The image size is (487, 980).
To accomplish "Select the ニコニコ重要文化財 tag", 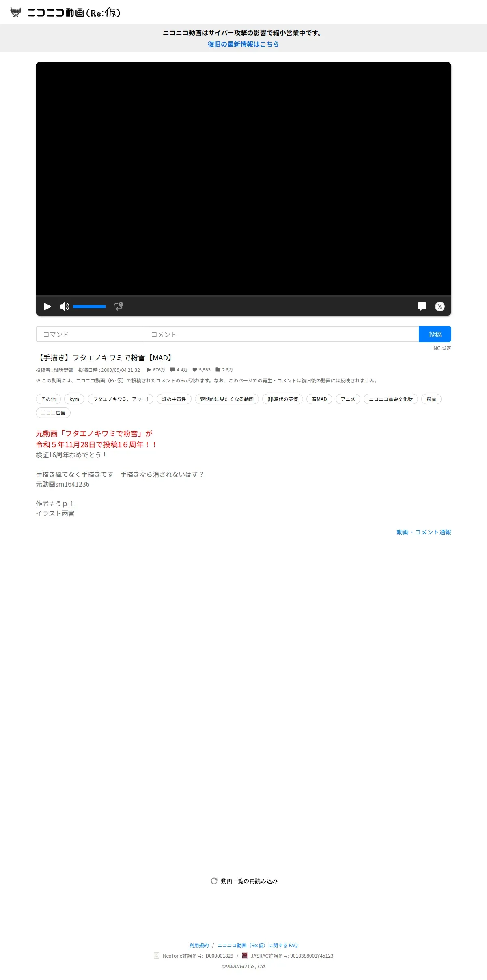I will pyautogui.click(x=391, y=399).
